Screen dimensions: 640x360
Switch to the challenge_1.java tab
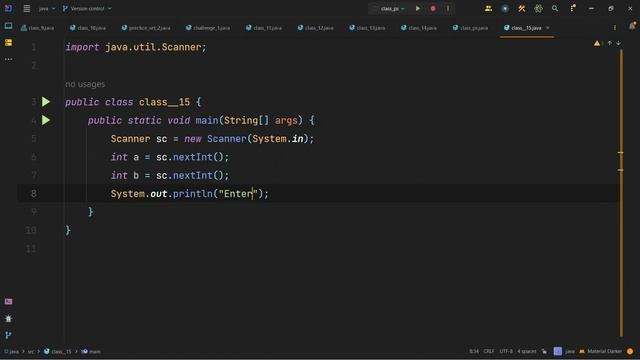click(208, 28)
